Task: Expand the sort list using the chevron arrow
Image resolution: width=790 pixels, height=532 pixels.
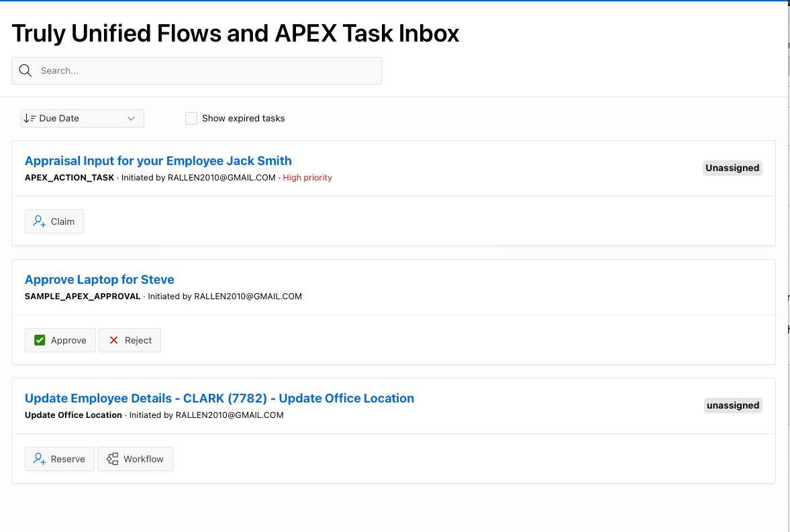Action: click(x=131, y=118)
